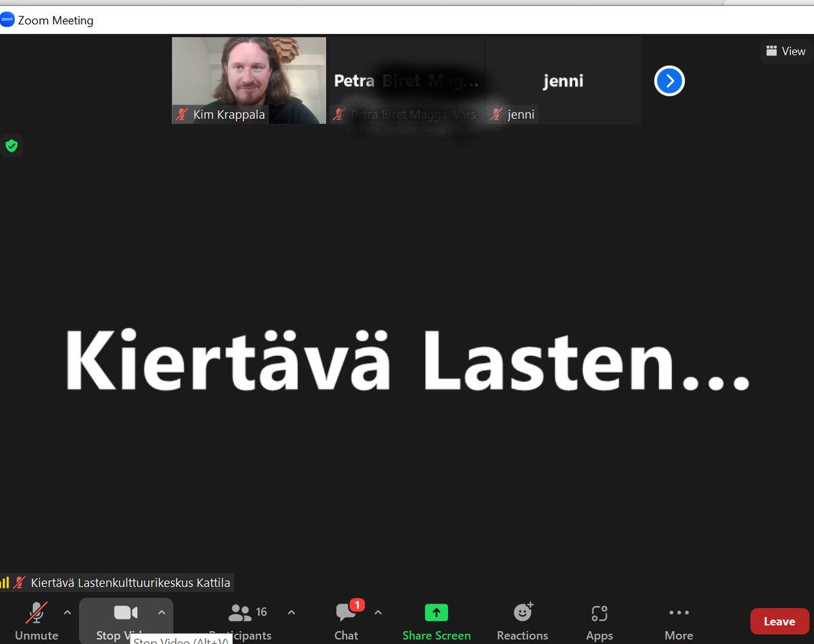Expand the arrow next to Chat

(x=378, y=613)
